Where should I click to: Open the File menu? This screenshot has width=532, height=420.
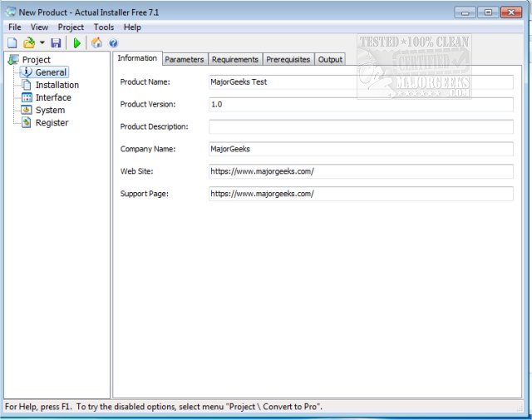15,27
